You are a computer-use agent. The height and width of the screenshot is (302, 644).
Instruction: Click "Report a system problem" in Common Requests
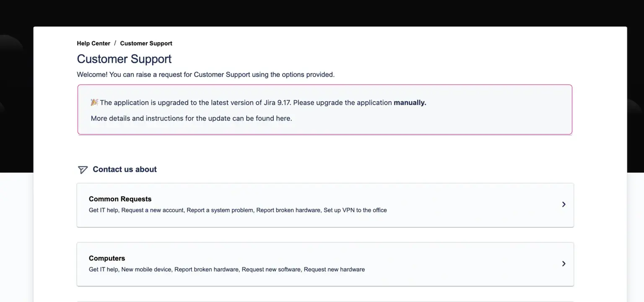tap(220, 210)
